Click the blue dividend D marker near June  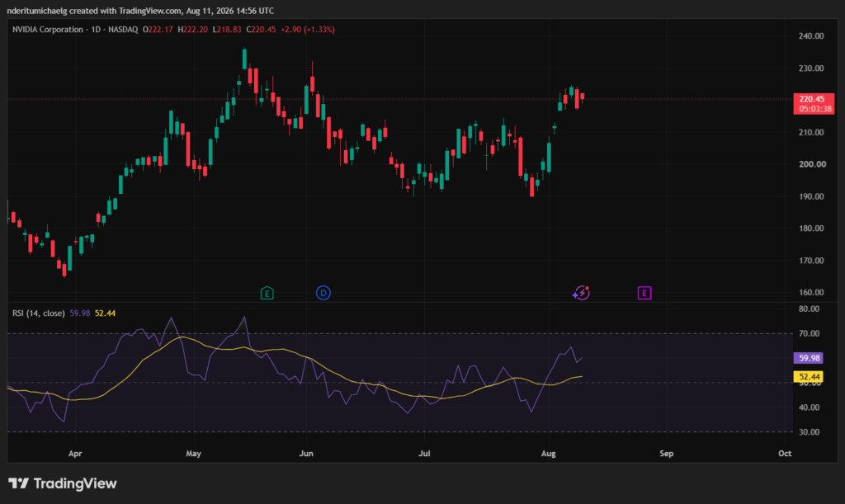click(x=323, y=293)
